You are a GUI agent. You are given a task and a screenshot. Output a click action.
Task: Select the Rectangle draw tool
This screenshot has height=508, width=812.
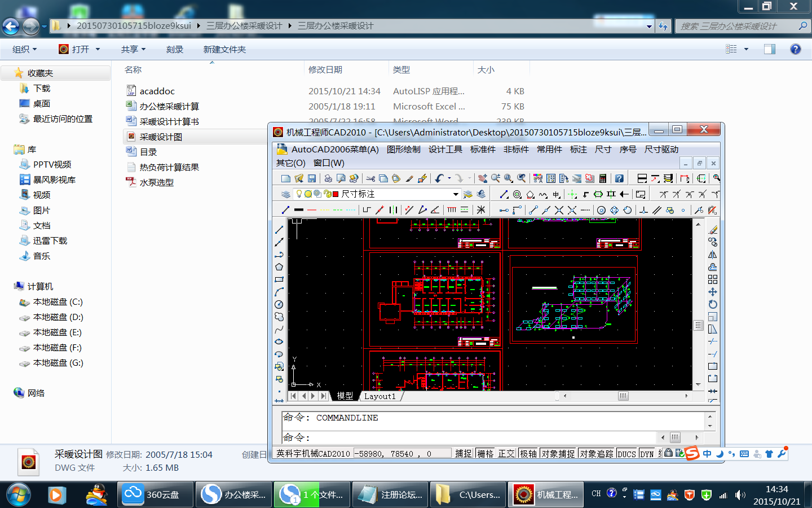click(279, 279)
